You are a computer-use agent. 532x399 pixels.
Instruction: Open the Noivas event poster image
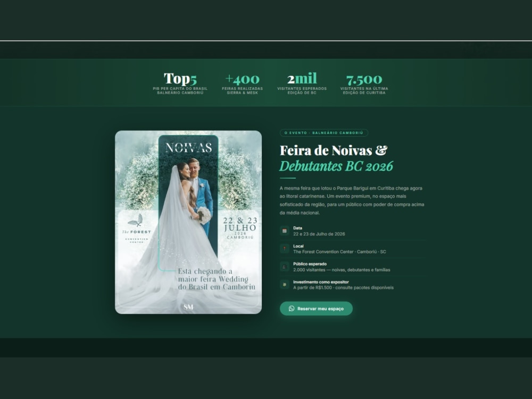pyautogui.click(x=188, y=222)
